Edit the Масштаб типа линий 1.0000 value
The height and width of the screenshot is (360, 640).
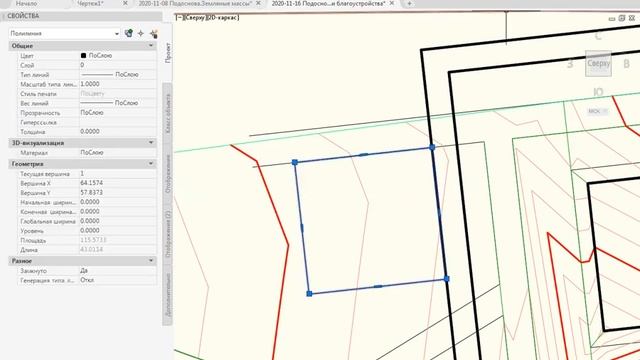(118, 84)
